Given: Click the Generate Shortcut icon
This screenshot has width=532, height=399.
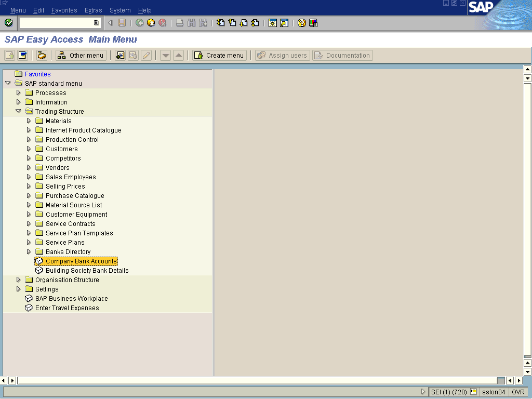Looking at the screenshot, I should click(x=284, y=23).
